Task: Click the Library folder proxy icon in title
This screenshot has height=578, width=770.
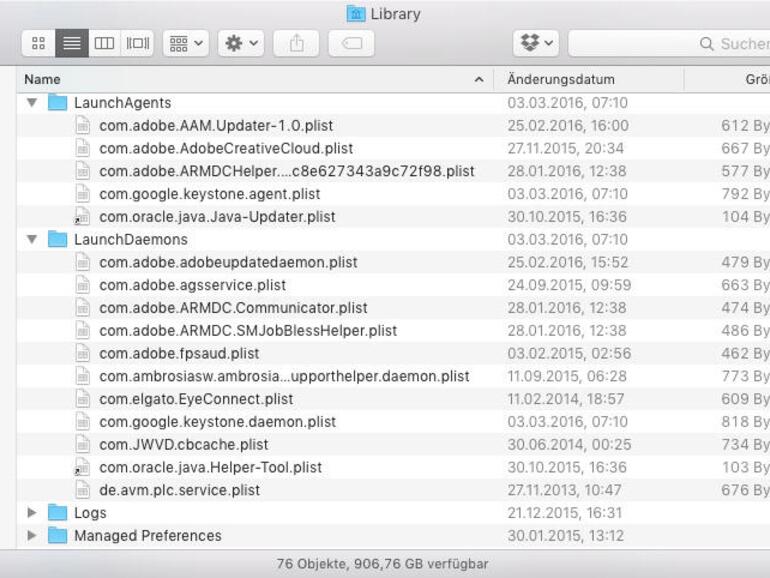Action: pyautogui.click(x=356, y=14)
